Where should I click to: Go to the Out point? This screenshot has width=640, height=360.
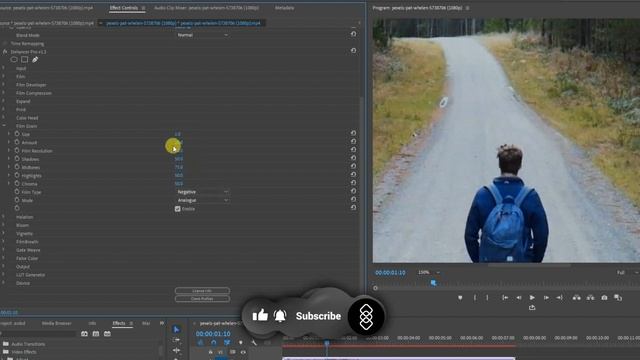[560, 298]
